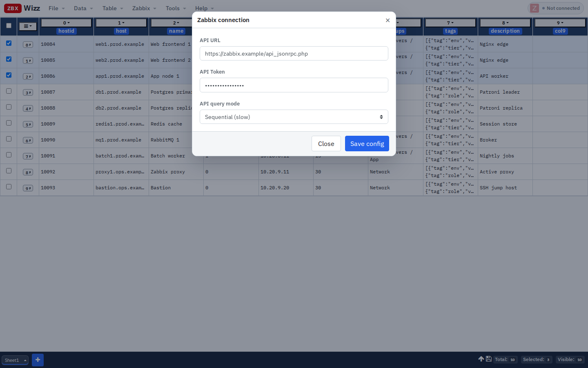Open row 5 index button for host 10089
This screenshot has height=368, width=588.
point(28,124)
